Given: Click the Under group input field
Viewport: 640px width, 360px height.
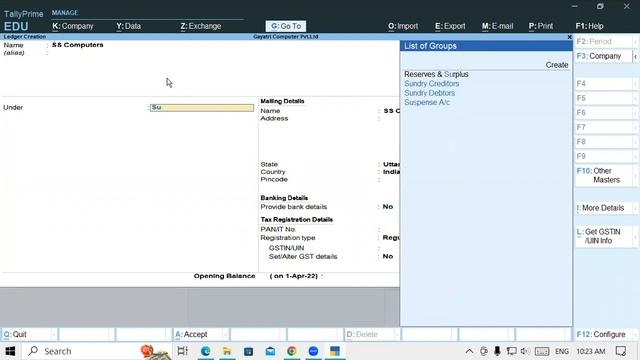Looking at the screenshot, I should [x=202, y=108].
